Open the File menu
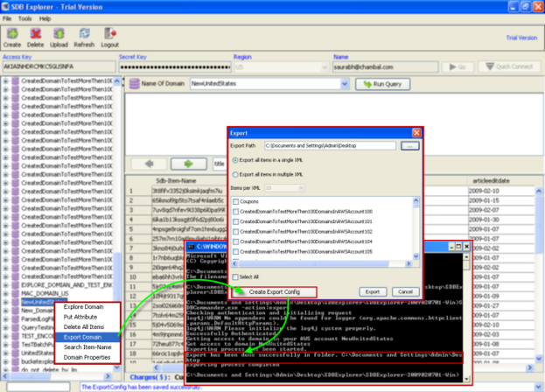545x392 pixels. coord(7,18)
